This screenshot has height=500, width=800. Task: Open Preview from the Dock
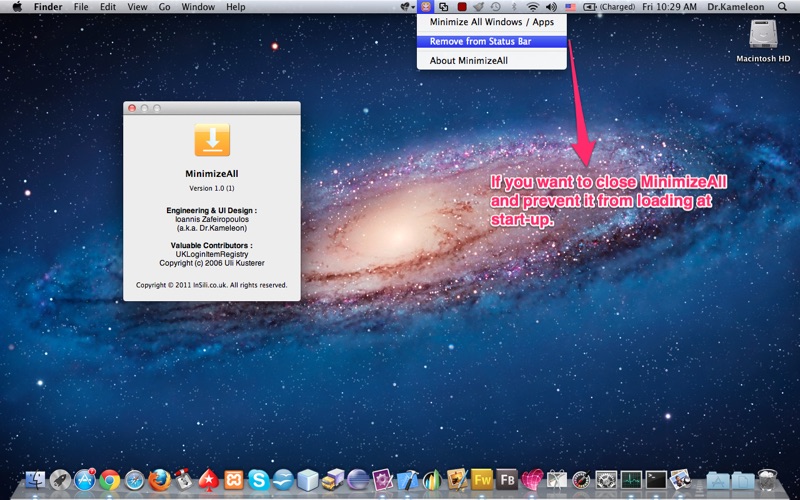coord(681,480)
